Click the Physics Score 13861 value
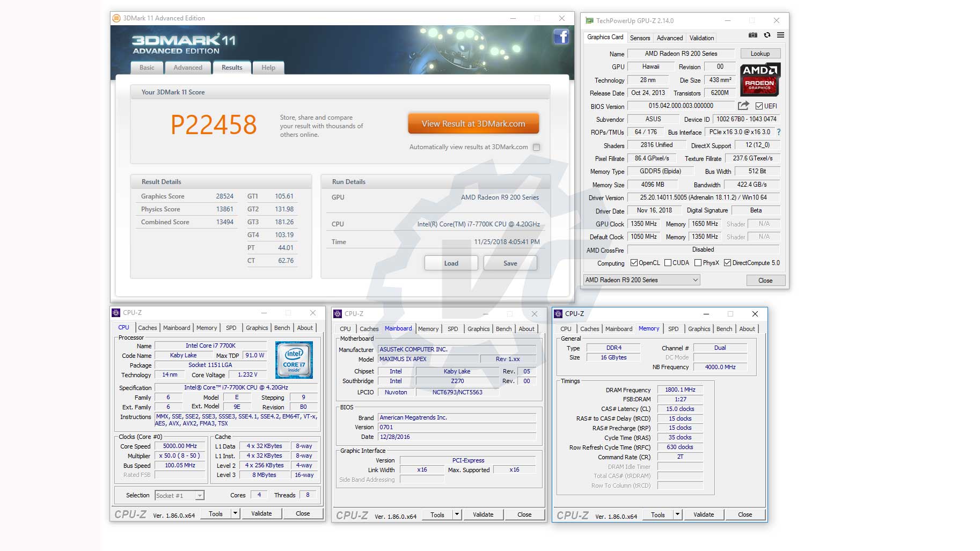 coord(225,209)
